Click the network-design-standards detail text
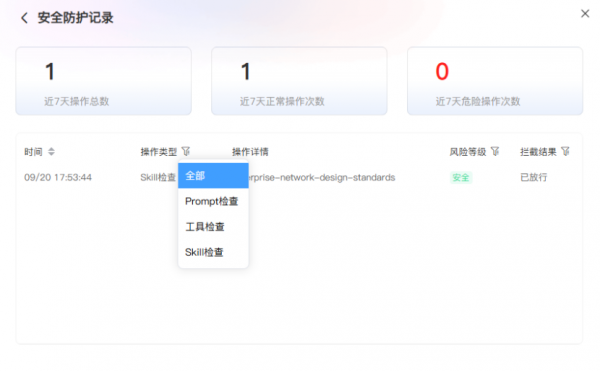 click(x=322, y=177)
